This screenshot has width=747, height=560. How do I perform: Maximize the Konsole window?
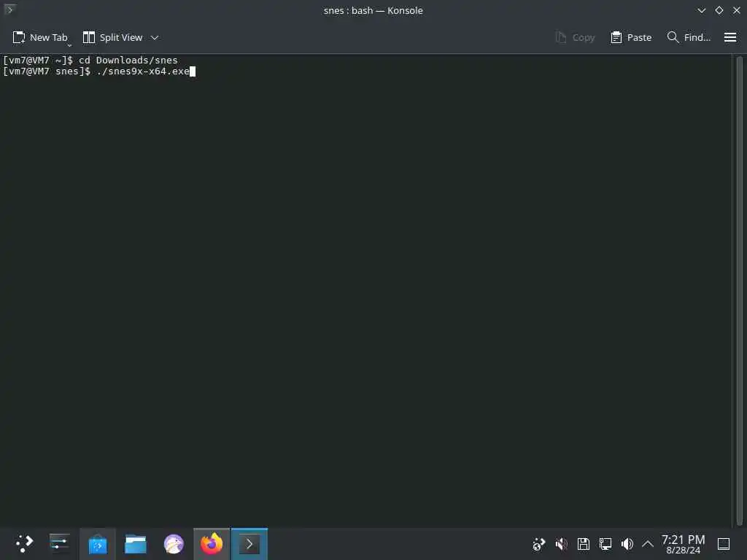click(x=719, y=10)
